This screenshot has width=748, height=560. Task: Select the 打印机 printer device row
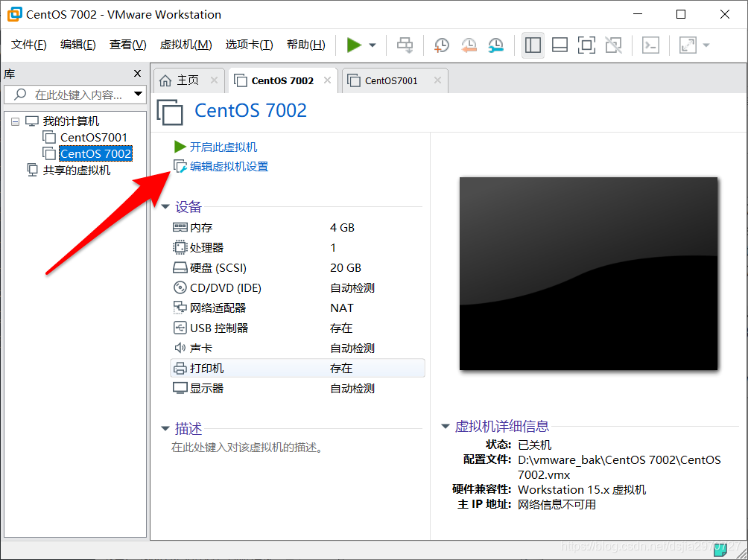297,368
